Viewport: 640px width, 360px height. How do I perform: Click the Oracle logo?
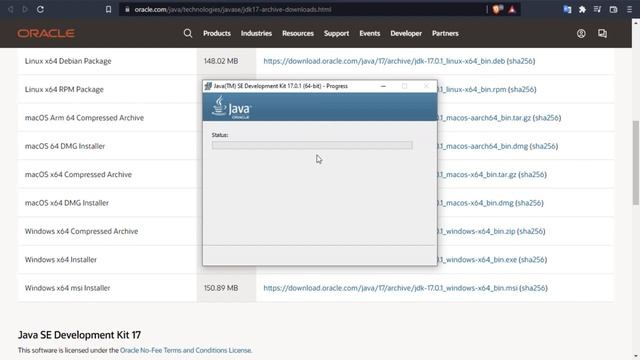46,33
